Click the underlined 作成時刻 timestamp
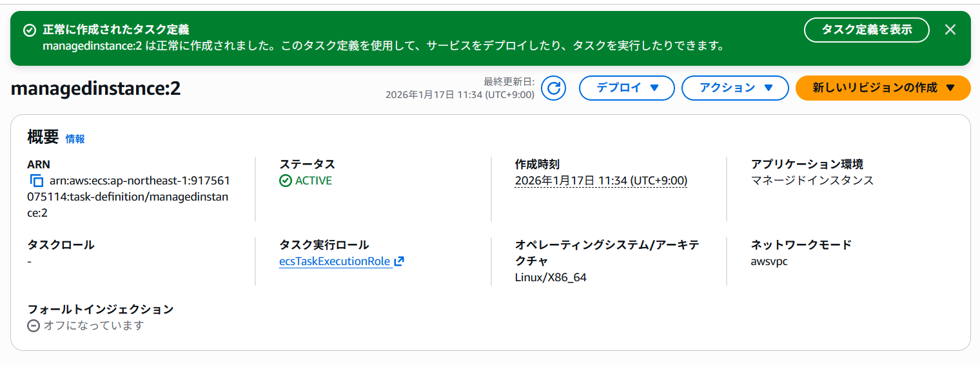This screenshot has height=367, width=980. tap(601, 181)
